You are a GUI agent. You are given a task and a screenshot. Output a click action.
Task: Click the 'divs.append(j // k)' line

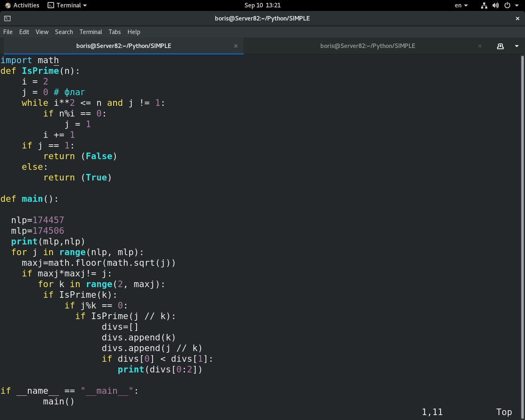152,348
